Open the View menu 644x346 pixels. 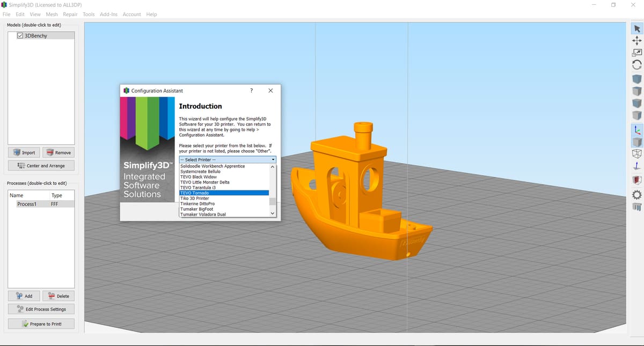point(35,14)
